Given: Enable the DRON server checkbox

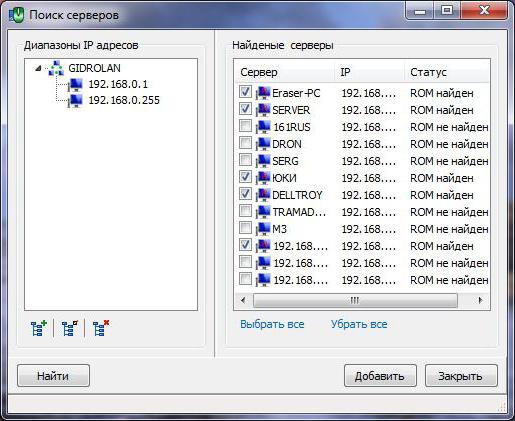Looking at the screenshot, I should click(245, 142).
